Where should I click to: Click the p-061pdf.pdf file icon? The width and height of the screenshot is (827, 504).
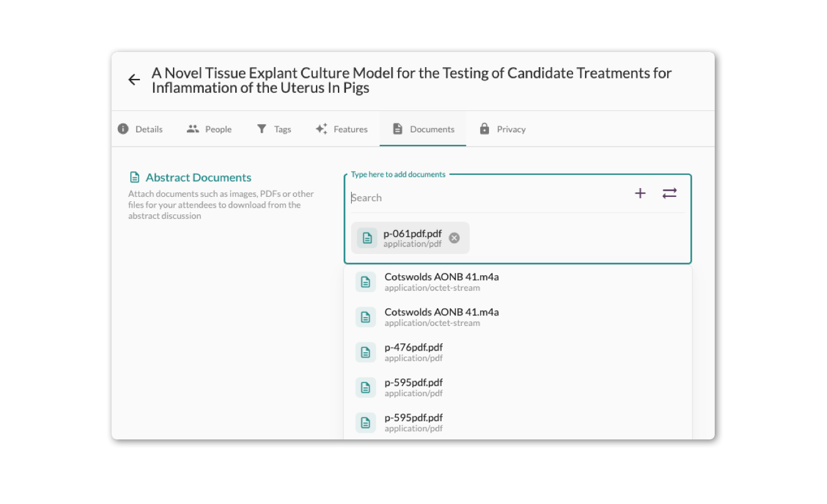(367, 238)
